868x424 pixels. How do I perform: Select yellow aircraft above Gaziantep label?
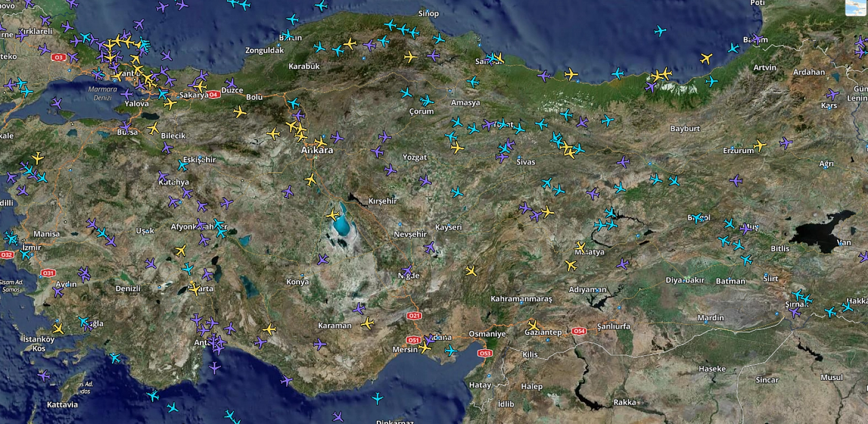(x=533, y=325)
